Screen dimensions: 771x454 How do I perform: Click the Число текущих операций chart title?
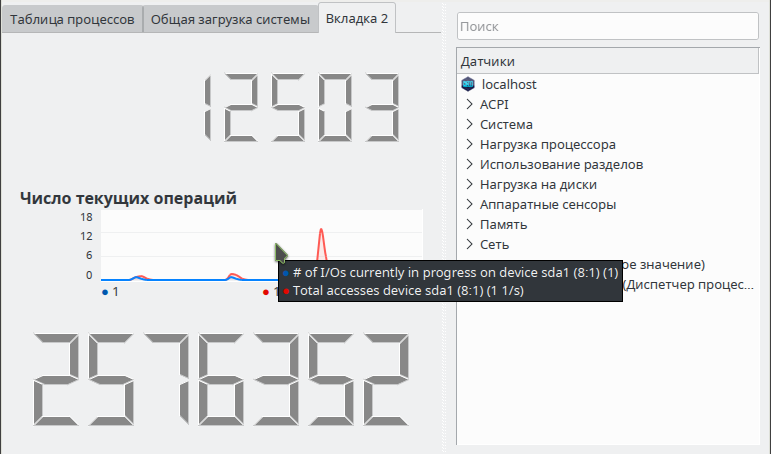[128, 198]
